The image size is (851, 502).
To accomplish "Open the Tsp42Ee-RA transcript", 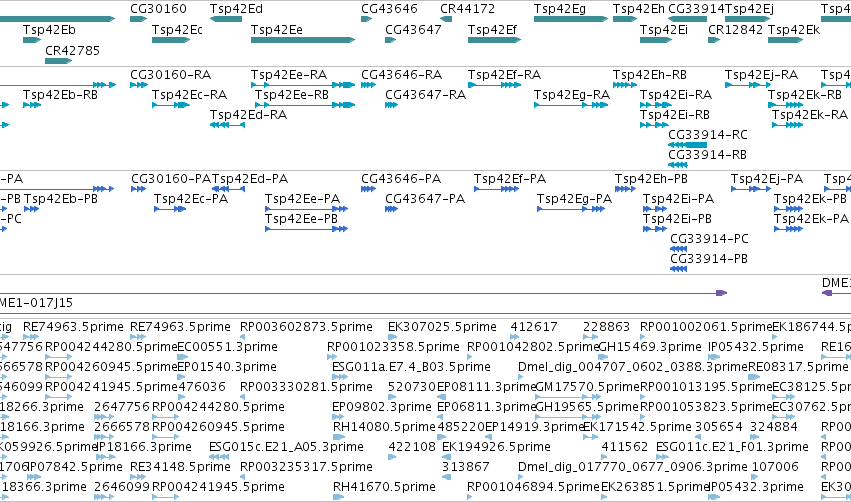I will point(303,85).
